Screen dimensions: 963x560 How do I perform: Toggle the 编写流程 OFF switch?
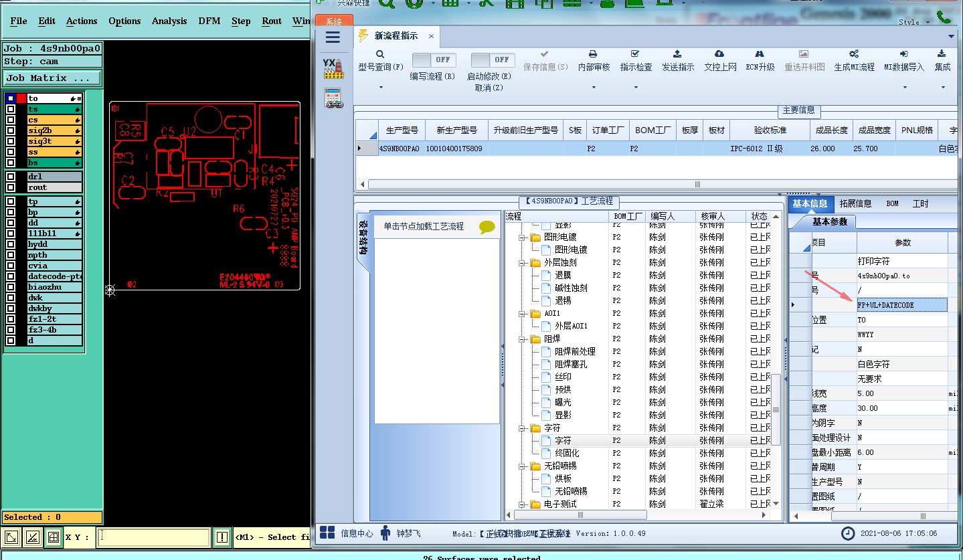point(432,60)
